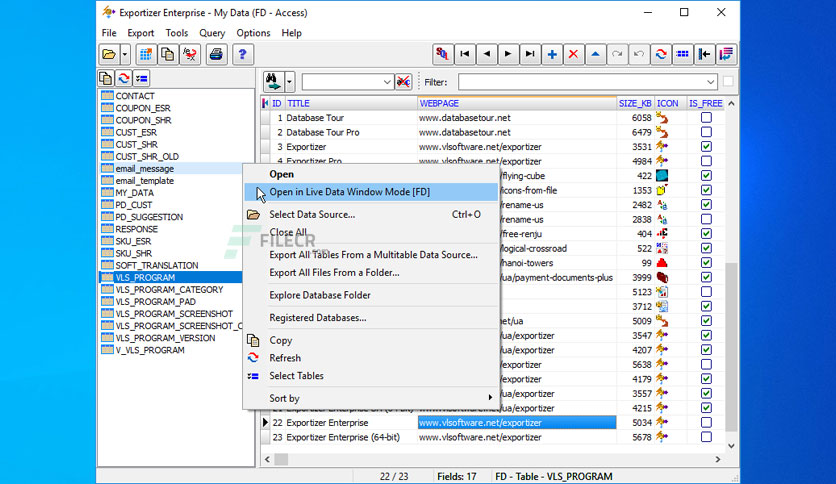Expand the Sort by submenu

[x=371, y=398]
